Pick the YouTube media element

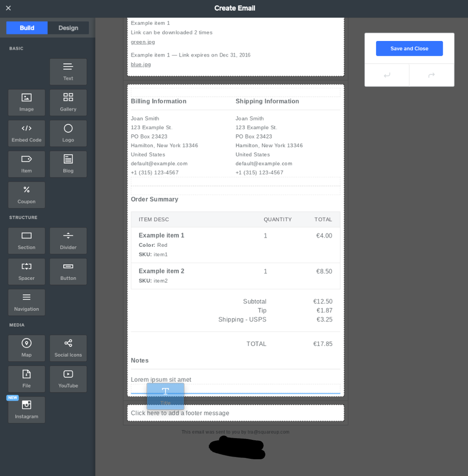point(68,379)
